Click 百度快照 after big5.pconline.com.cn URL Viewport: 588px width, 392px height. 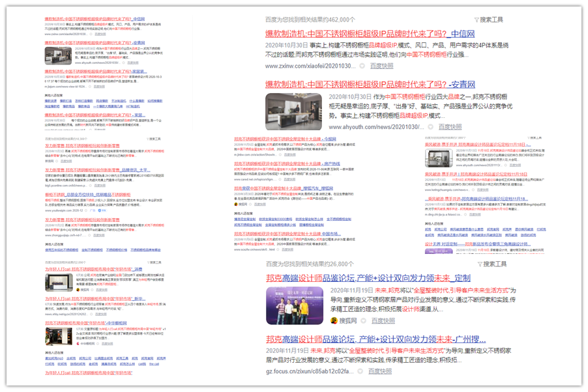click(100, 186)
